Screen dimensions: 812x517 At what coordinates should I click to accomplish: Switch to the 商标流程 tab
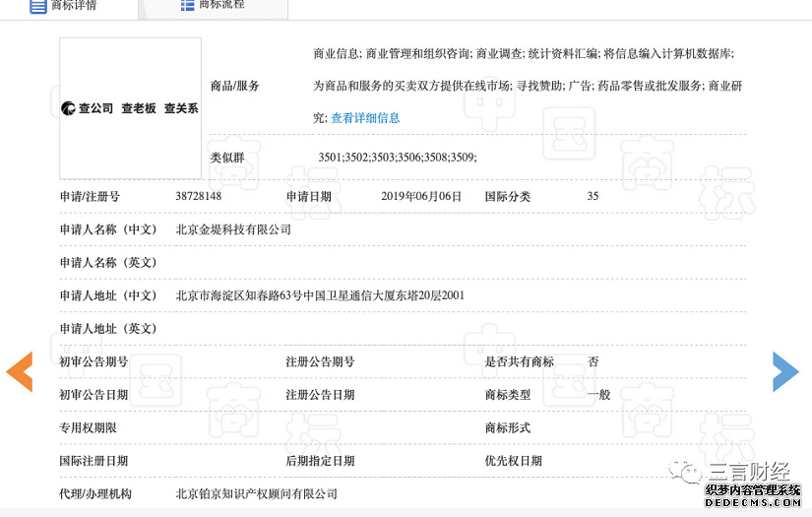[213, 8]
